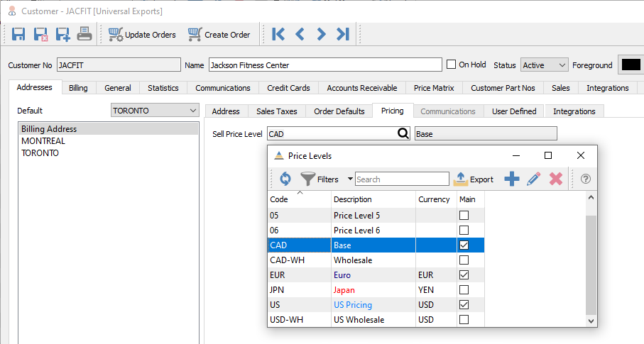
Task: Click the Save disk icon in toolbar
Action: [x=18, y=34]
